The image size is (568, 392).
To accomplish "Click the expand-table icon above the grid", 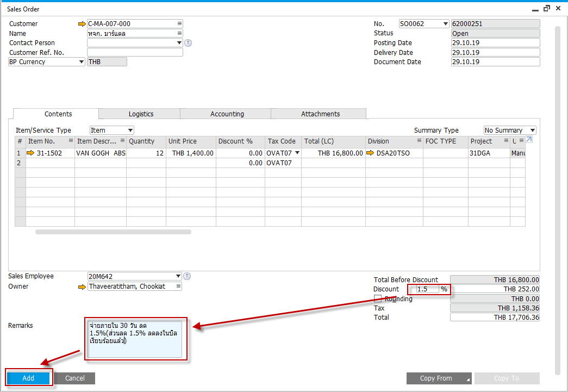I will [x=529, y=140].
